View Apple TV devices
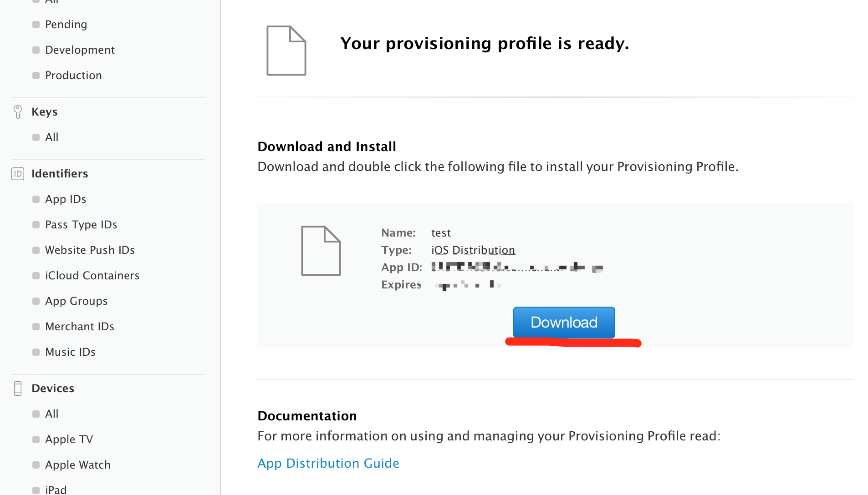This screenshot has width=868, height=495. pyautogui.click(x=69, y=439)
